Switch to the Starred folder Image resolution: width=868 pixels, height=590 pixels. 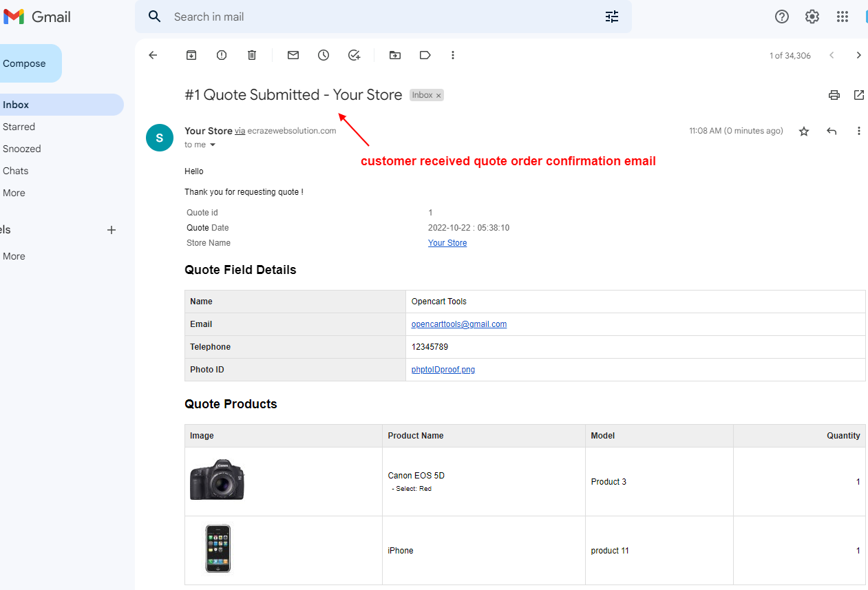[x=19, y=126]
